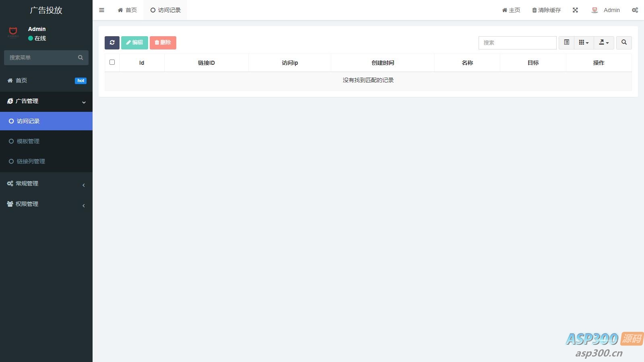Image resolution: width=644 pixels, height=362 pixels.
Task: Open 链接列管理 in the sidebar
Action: pos(31,161)
